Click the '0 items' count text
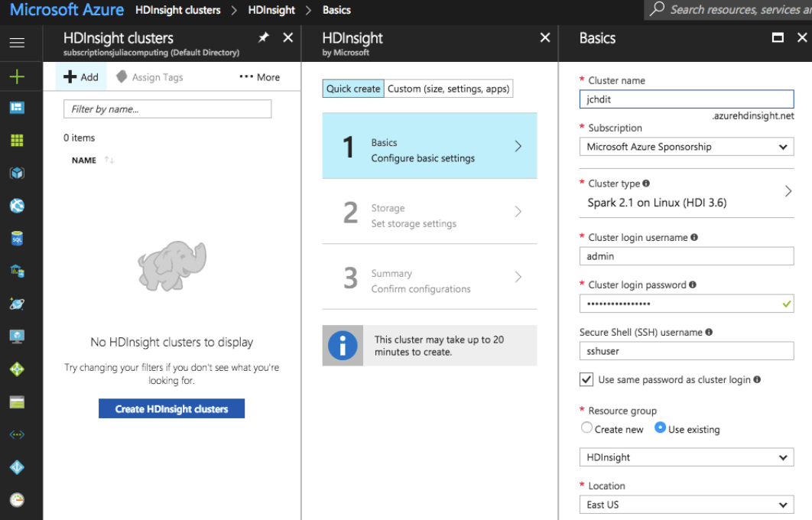This screenshot has width=812, height=520. 80,138
